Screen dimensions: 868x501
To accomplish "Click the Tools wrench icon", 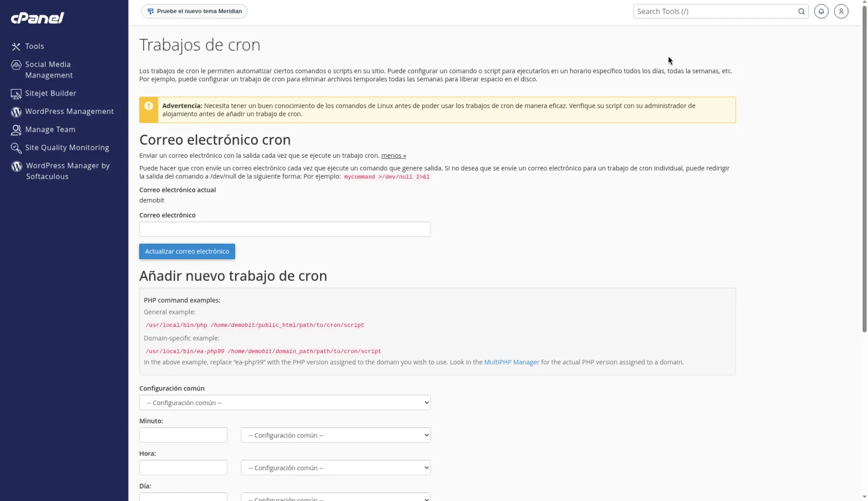I will pos(16,47).
